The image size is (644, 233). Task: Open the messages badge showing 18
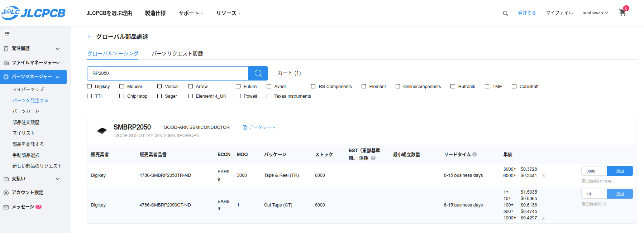coord(38,207)
